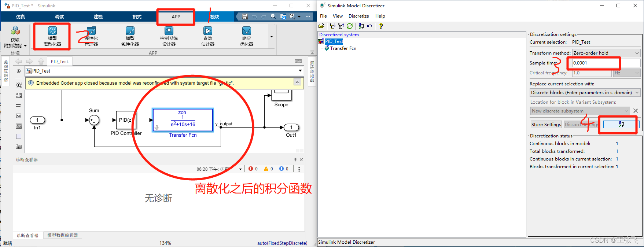Open the 模型离散化器 (Model Discretizer) app
The width and height of the screenshot is (644, 247).
(52, 36)
